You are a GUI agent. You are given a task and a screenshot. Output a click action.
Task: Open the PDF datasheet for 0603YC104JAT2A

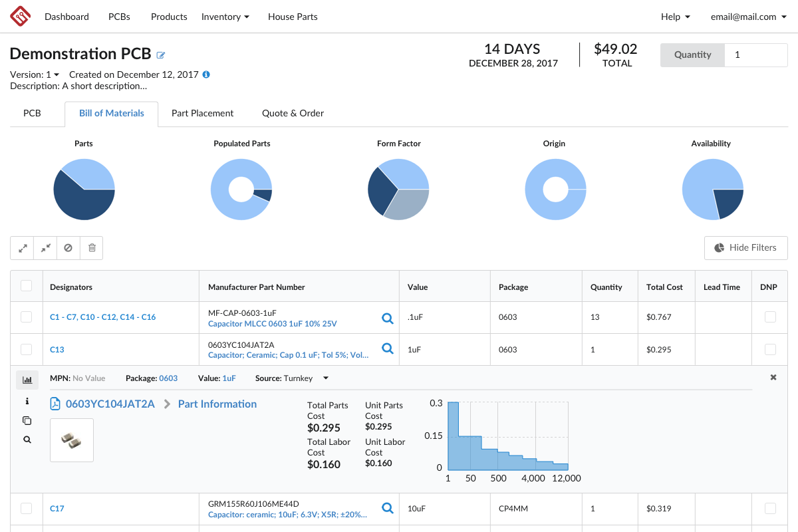tap(55, 404)
